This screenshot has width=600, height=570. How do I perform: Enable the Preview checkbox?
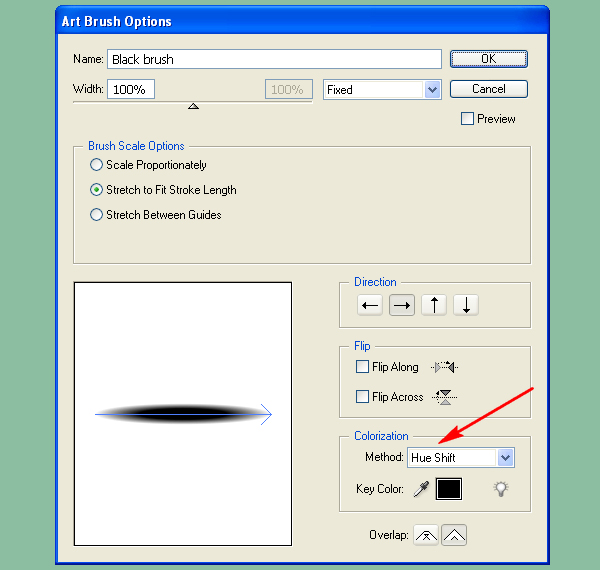coord(467,119)
